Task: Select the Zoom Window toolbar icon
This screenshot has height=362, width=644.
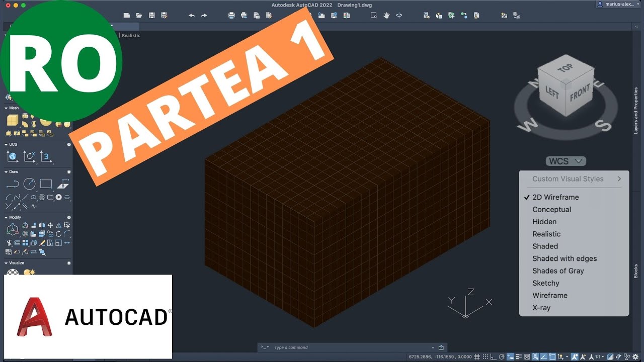Action: pyautogui.click(x=374, y=16)
